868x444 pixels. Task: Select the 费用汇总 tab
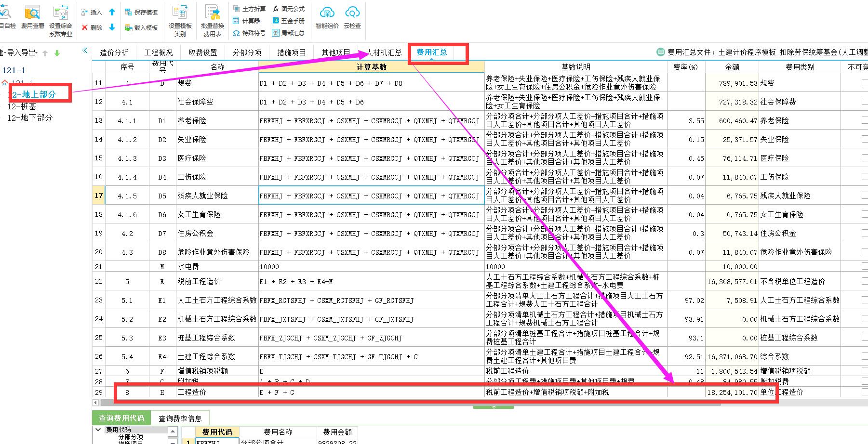[432, 52]
